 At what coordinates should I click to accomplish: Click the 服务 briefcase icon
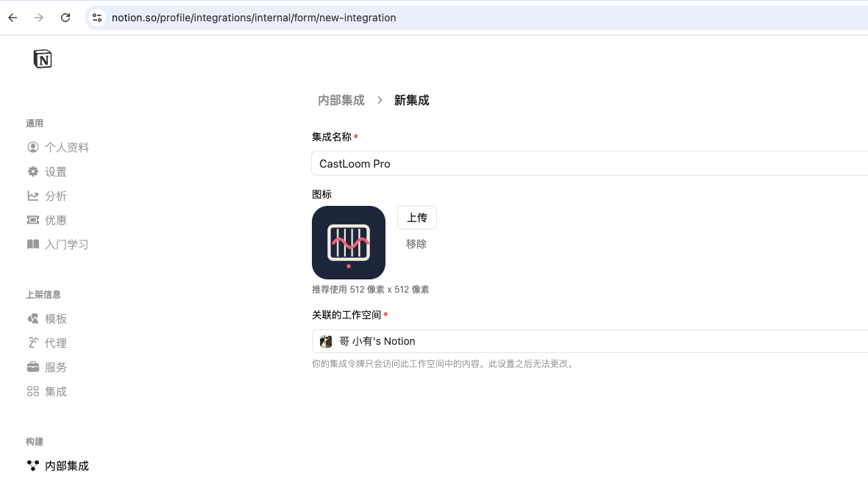(33, 367)
